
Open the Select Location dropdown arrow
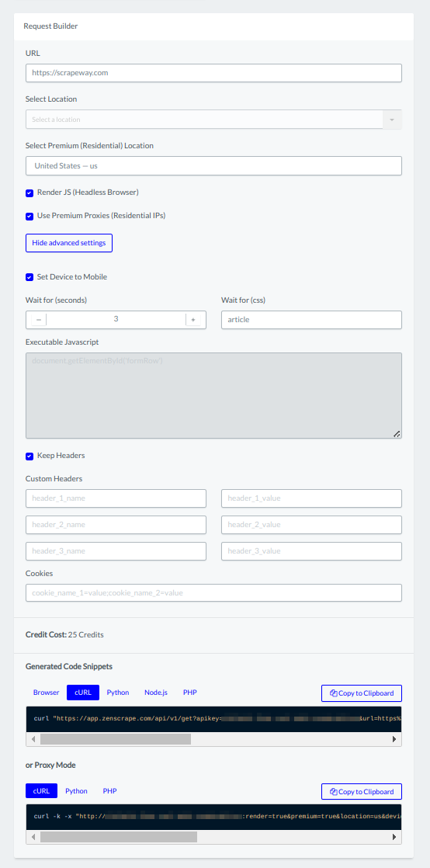[x=392, y=120]
